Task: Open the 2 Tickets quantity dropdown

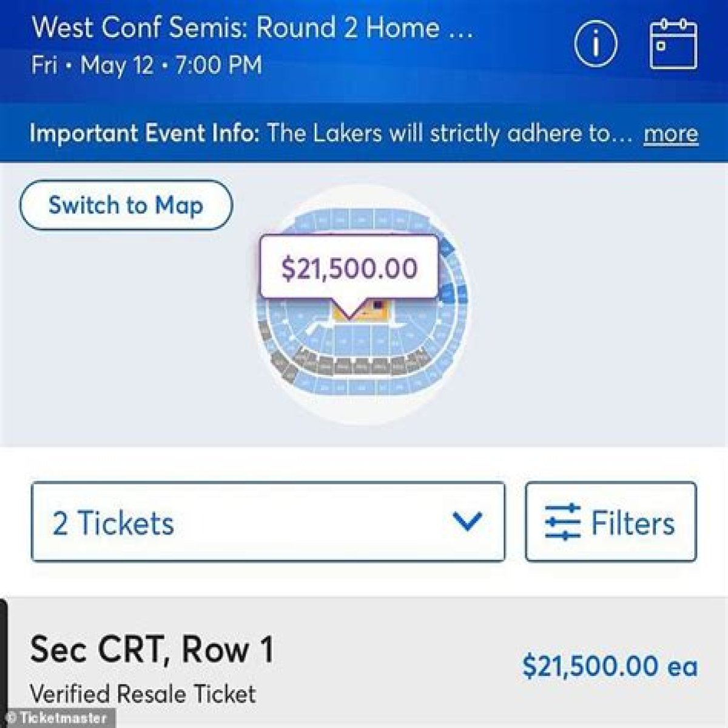Action: [268, 522]
